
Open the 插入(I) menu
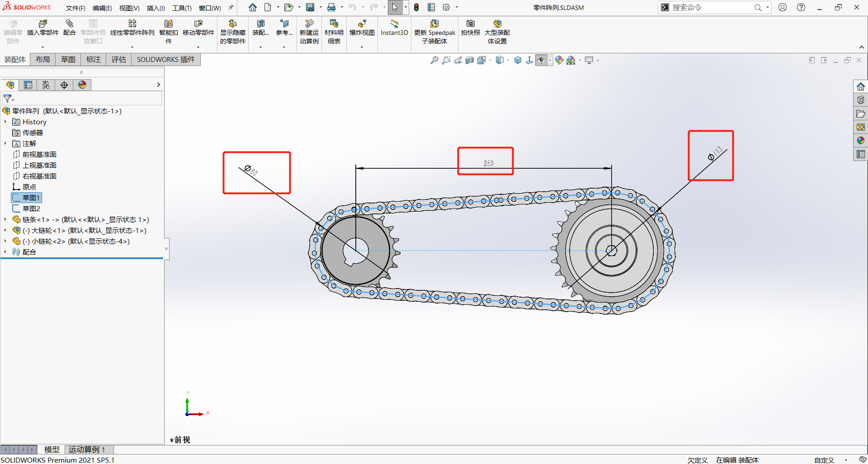[156, 8]
